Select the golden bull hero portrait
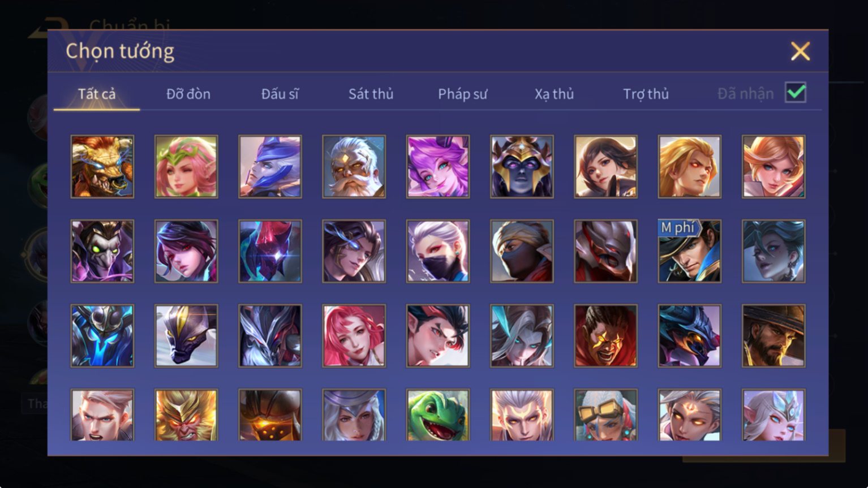The height and width of the screenshot is (488, 868). click(102, 166)
